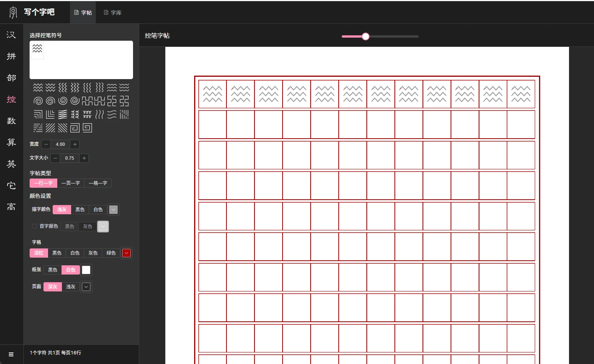Set the 字格 grid color to 绿色

click(111, 253)
